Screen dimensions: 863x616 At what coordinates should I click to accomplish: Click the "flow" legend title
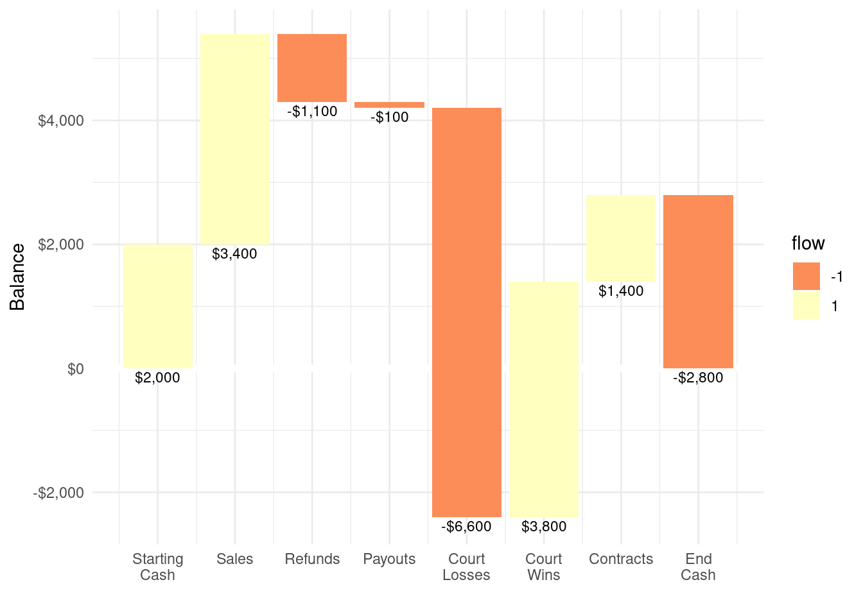coord(808,244)
